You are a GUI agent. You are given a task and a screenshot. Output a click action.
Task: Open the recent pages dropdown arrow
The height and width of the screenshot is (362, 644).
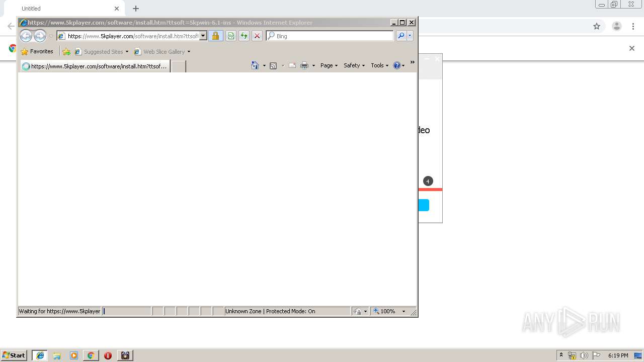51,36
